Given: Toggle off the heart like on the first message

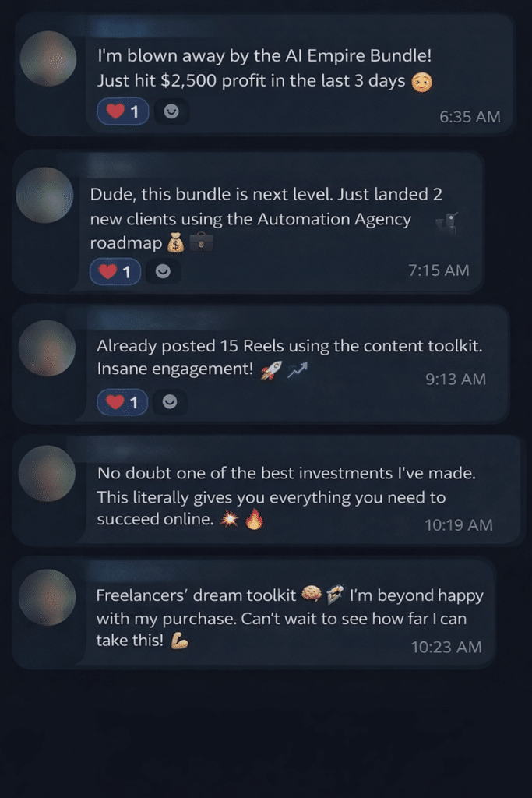Looking at the screenshot, I should 122,111.
